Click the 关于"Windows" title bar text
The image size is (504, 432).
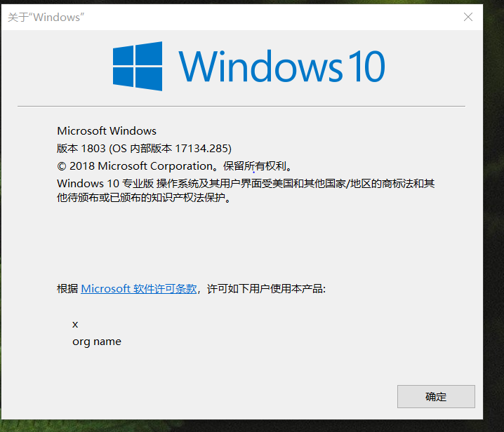[46, 18]
